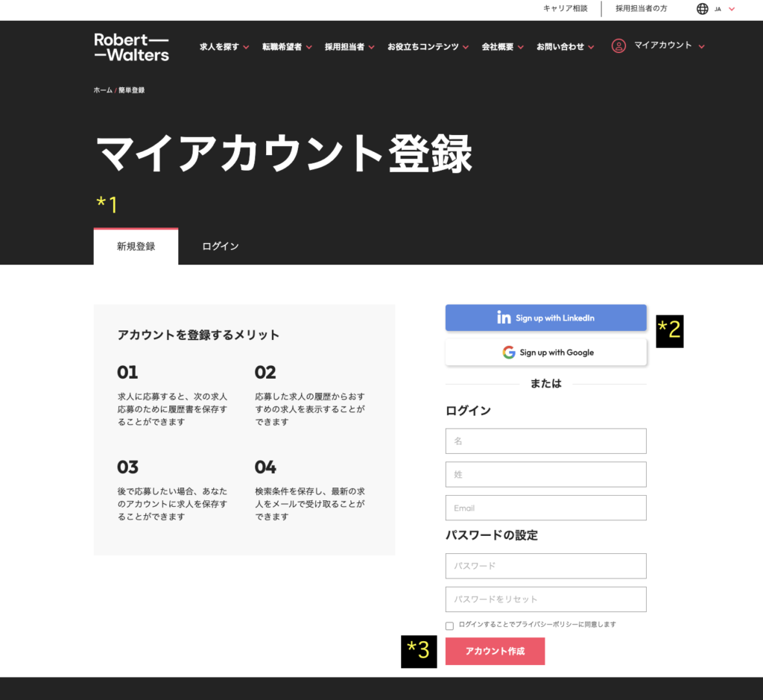Click the Robert Walters logo

click(131, 47)
